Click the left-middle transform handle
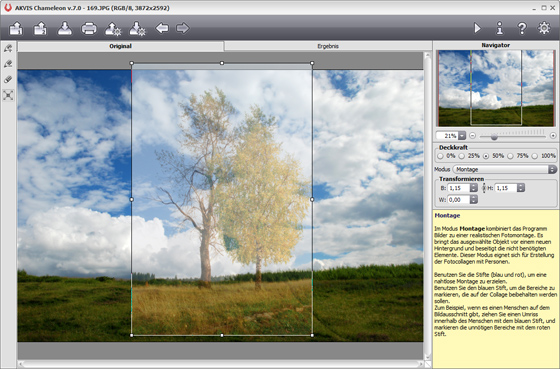This screenshot has height=369, width=560. coord(132,199)
